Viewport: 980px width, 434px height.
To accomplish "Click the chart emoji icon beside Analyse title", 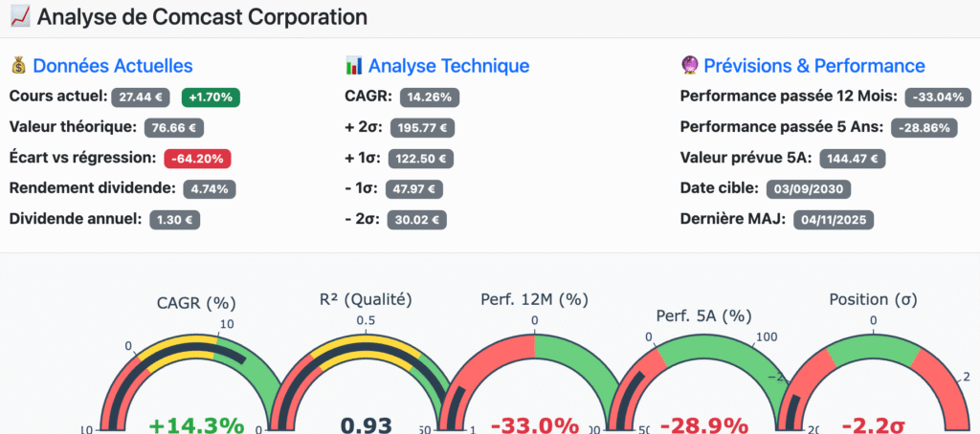I will pos(19,17).
